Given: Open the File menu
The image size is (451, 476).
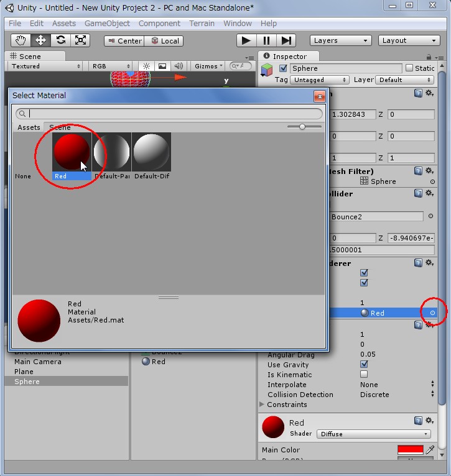Looking at the screenshot, I should tap(15, 24).
